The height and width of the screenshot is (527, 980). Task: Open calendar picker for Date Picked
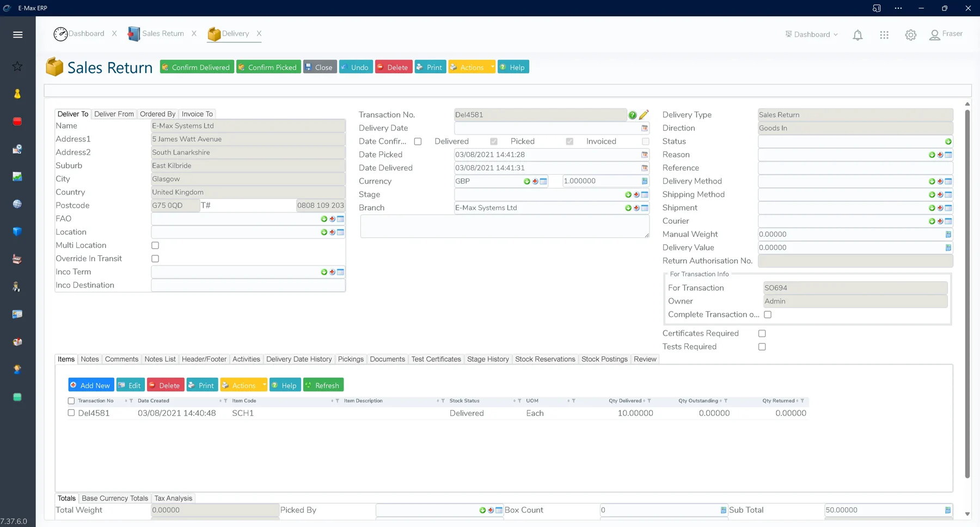[x=645, y=155]
